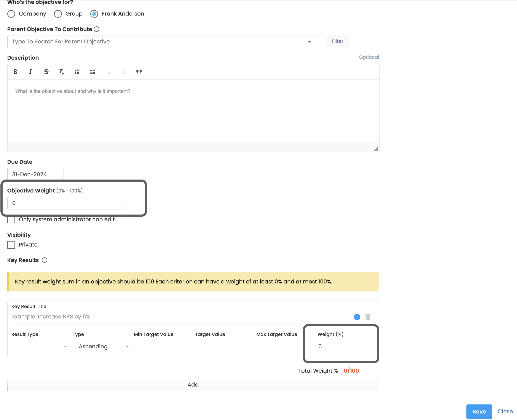Click the Objective Weight input field
517x420 pixels.
point(65,203)
